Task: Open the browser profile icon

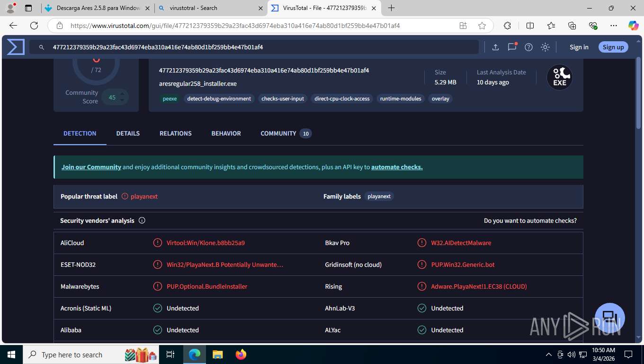Action: click(x=10, y=8)
